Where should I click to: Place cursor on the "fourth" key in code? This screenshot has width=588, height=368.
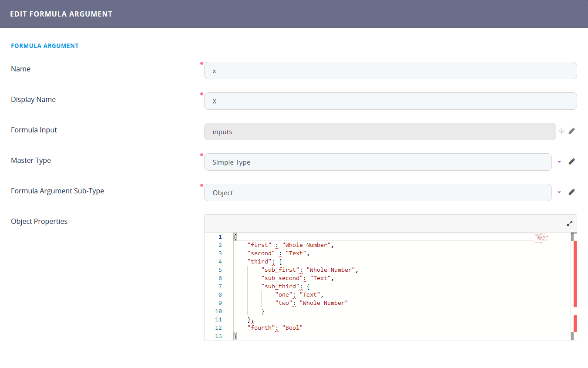(x=261, y=327)
